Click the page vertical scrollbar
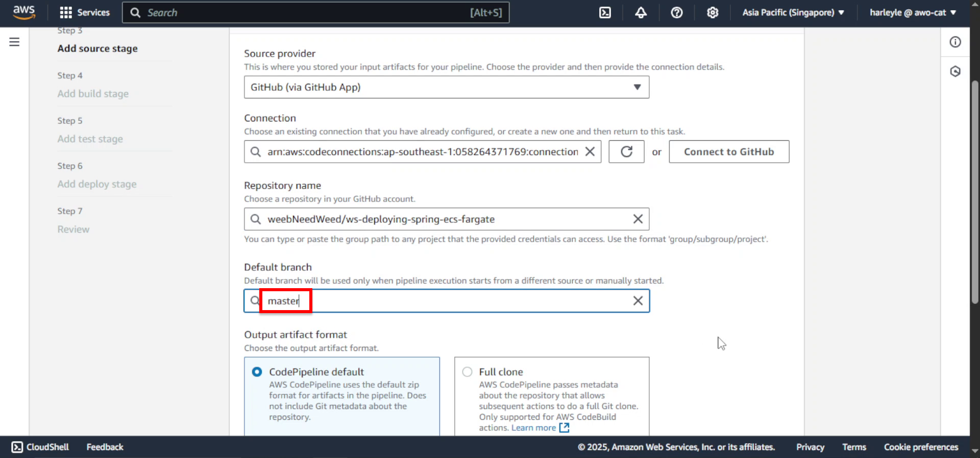 tap(975, 192)
